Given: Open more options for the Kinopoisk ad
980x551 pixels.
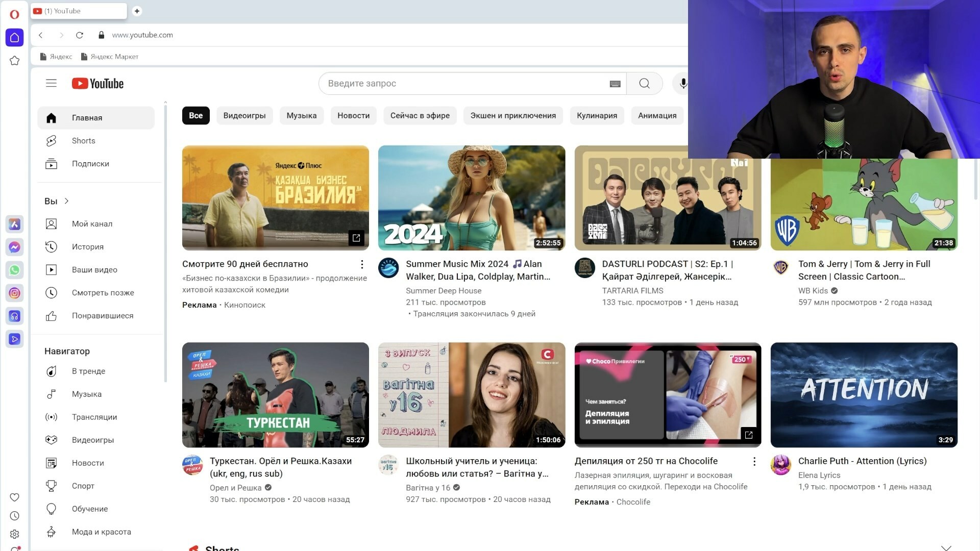Looking at the screenshot, I should tap(362, 264).
